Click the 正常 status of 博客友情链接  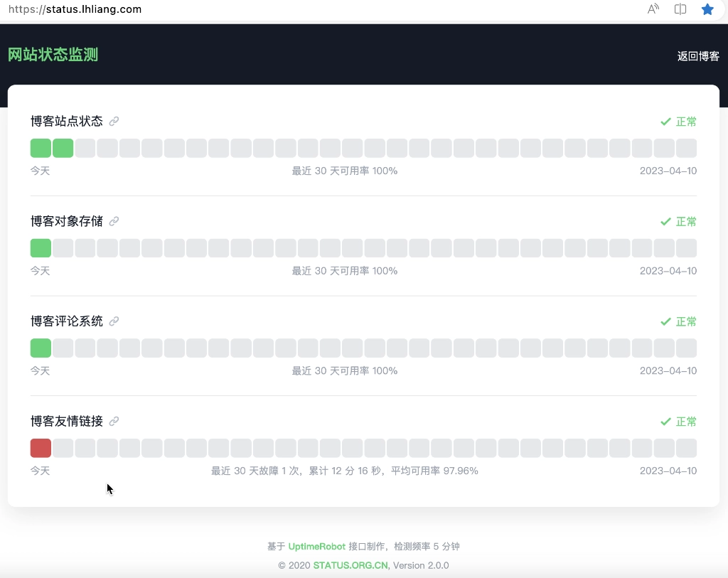686,422
